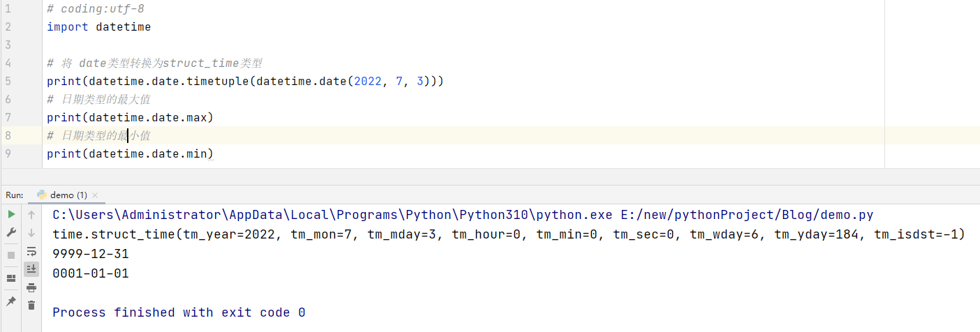This screenshot has height=332, width=980.
Task: Click the up arrow stack trace icon
Action: [31, 215]
